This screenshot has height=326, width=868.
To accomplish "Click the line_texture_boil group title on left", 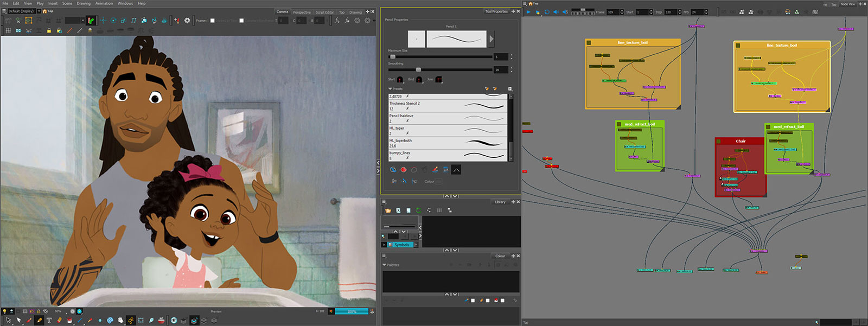I will click(633, 42).
